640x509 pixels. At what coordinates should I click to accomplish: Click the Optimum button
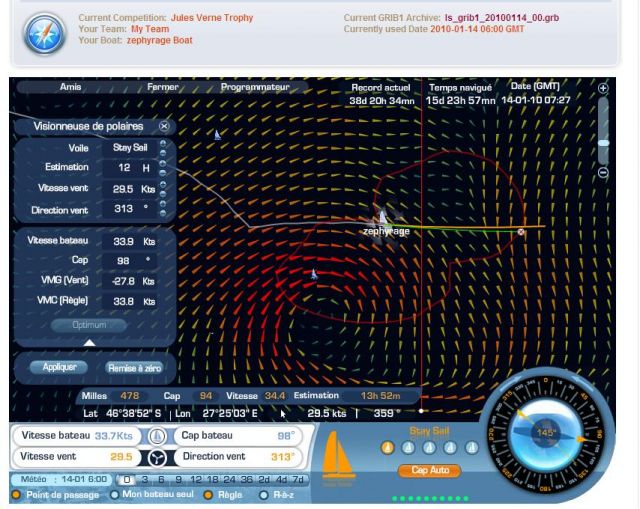pos(89,325)
